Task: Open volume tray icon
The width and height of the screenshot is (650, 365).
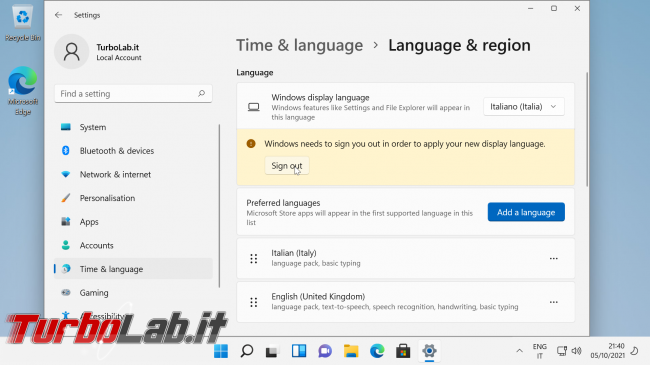Action: pos(576,351)
